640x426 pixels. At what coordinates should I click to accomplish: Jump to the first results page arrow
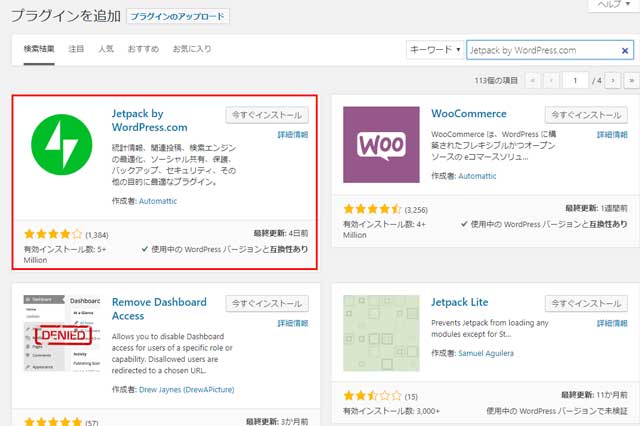(532, 80)
